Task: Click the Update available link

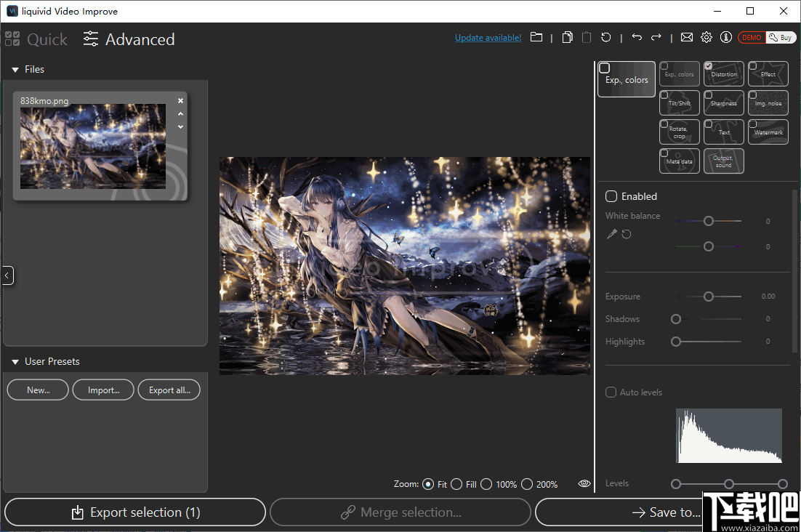Action: [x=488, y=37]
